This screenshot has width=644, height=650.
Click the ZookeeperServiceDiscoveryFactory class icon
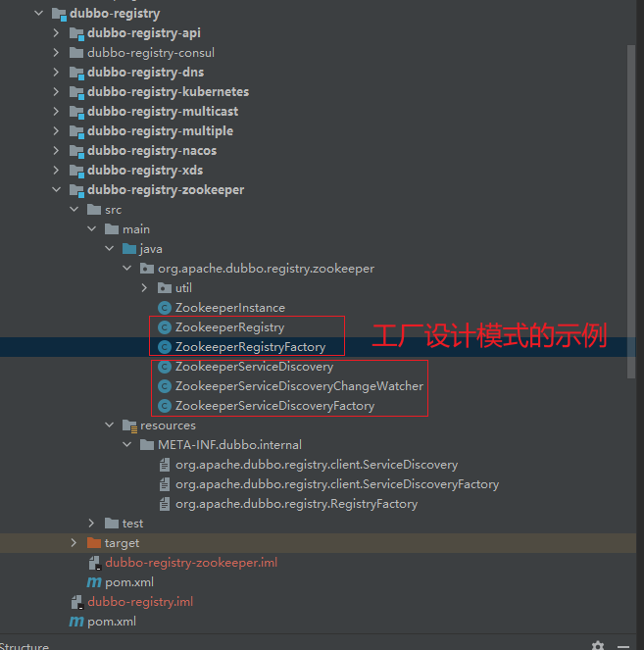[x=165, y=406]
